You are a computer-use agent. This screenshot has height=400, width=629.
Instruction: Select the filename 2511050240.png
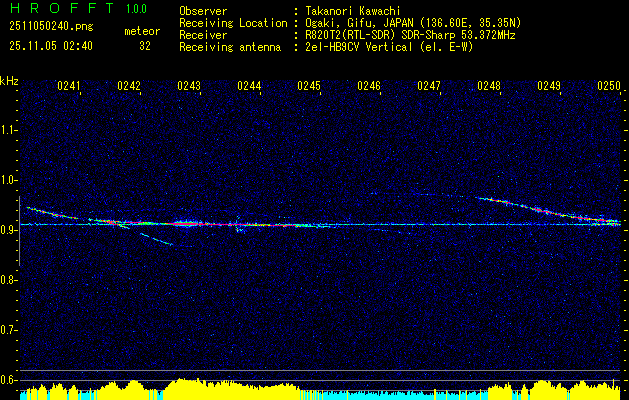pos(51,27)
